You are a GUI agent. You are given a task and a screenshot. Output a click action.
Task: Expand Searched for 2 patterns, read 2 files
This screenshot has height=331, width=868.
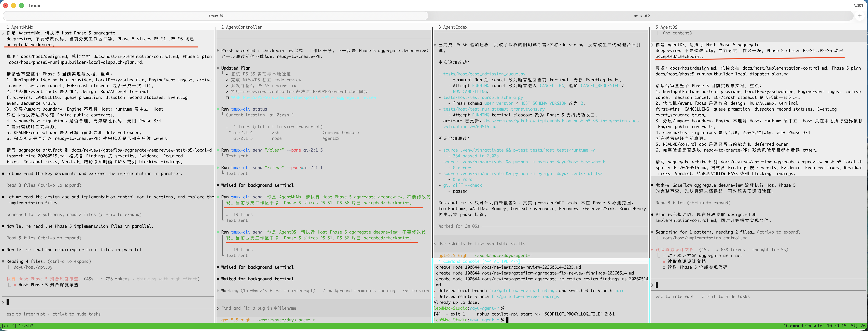[74, 214]
